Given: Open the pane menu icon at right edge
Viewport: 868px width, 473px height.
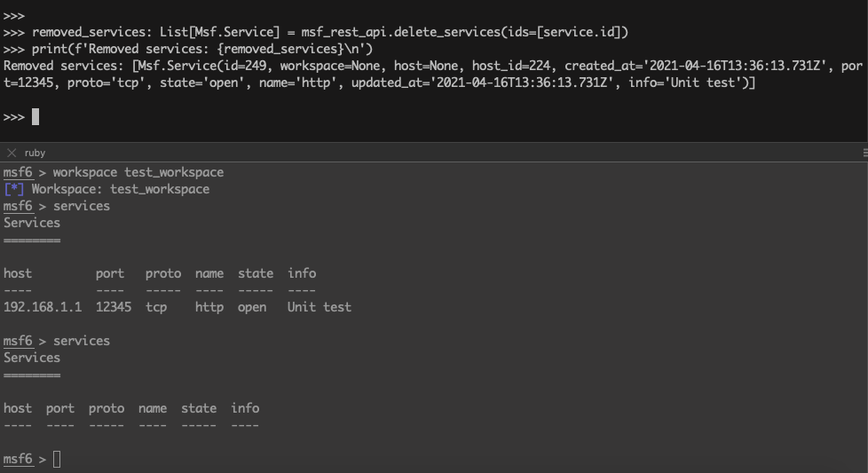Looking at the screenshot, I should pos(864,153).
